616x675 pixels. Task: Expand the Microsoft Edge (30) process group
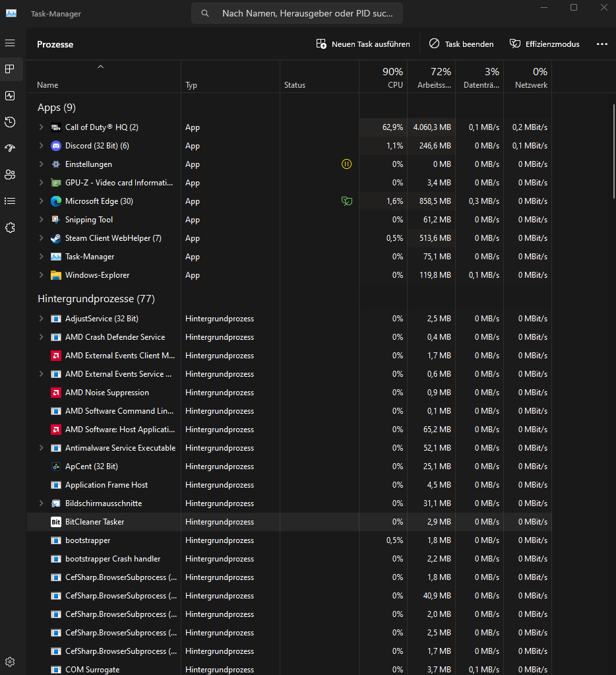tap(42, 201)
